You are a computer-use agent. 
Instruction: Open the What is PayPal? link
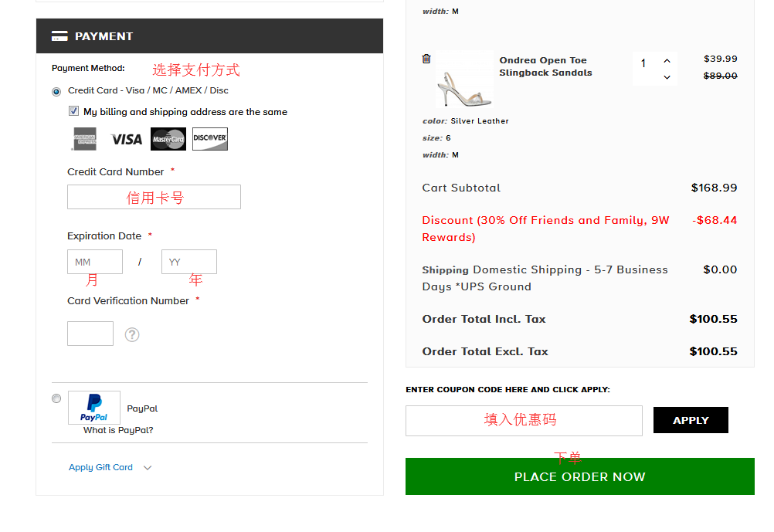click(x=118, y=430)
